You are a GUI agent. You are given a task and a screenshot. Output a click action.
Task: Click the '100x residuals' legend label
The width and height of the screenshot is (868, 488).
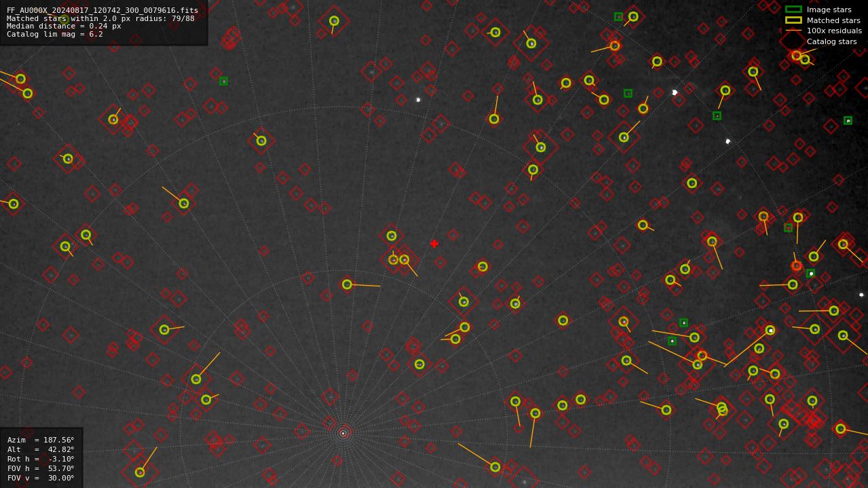click(834, 31)
